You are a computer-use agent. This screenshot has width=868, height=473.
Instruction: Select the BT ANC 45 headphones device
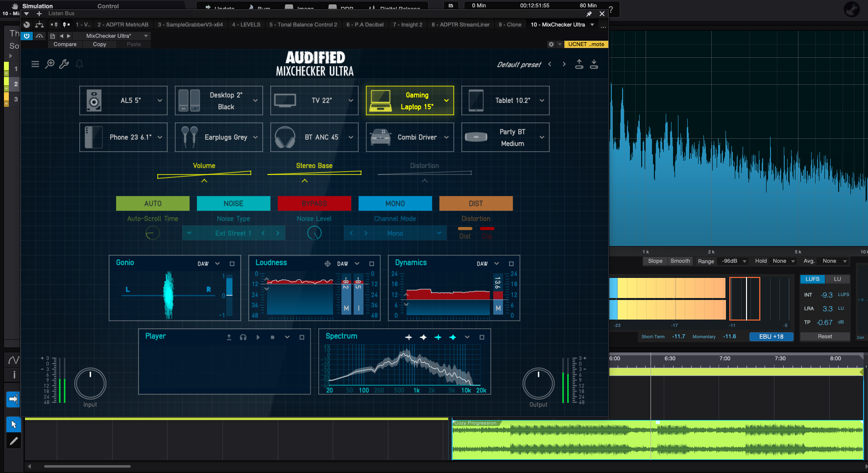click(314, 137)
